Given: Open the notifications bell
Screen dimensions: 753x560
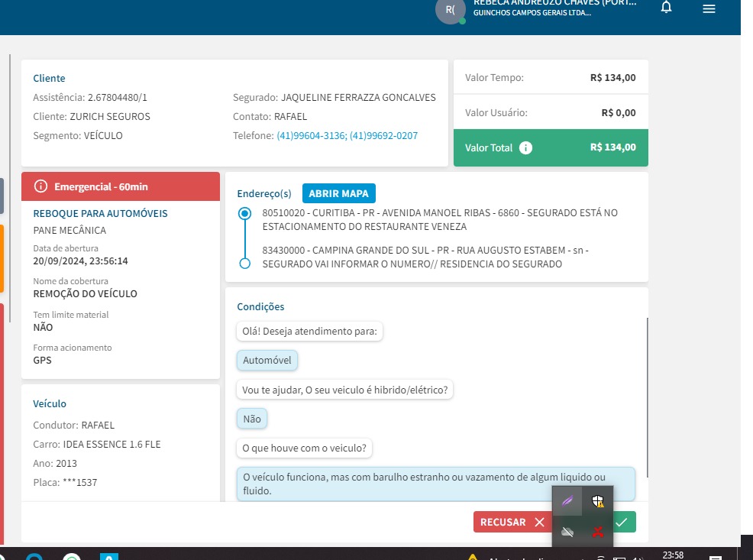Looking at the screenshot, I should 666,7.
